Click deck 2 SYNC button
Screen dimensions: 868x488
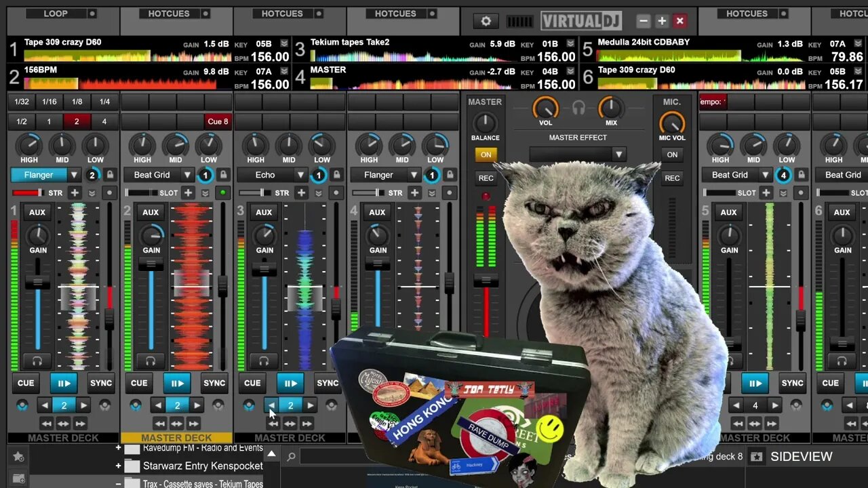click(x=214, y=383)
